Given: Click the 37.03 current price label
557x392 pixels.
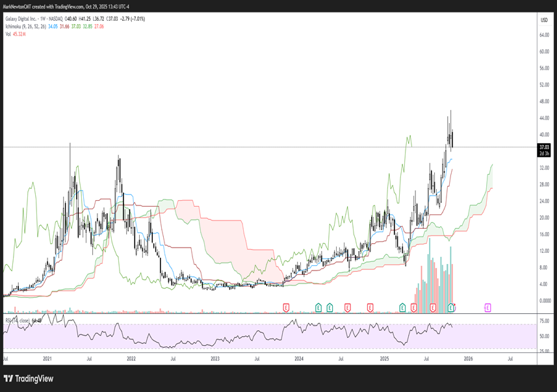Looking at the screenshot, I should (x=544, y=148).
